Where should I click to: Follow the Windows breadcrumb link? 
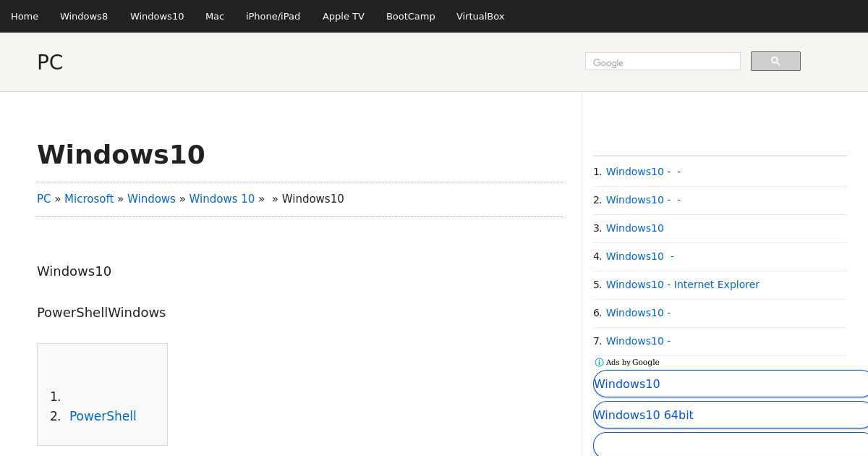(151, 199)
